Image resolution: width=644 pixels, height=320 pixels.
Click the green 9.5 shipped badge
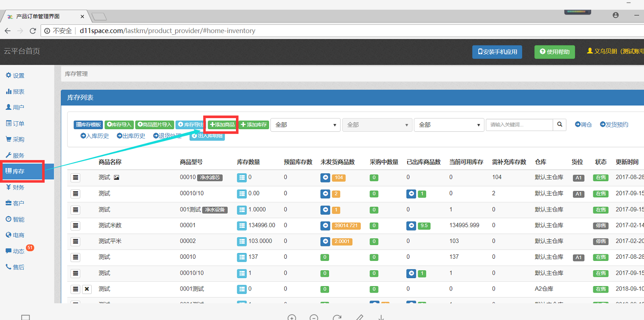click(424, 226)
